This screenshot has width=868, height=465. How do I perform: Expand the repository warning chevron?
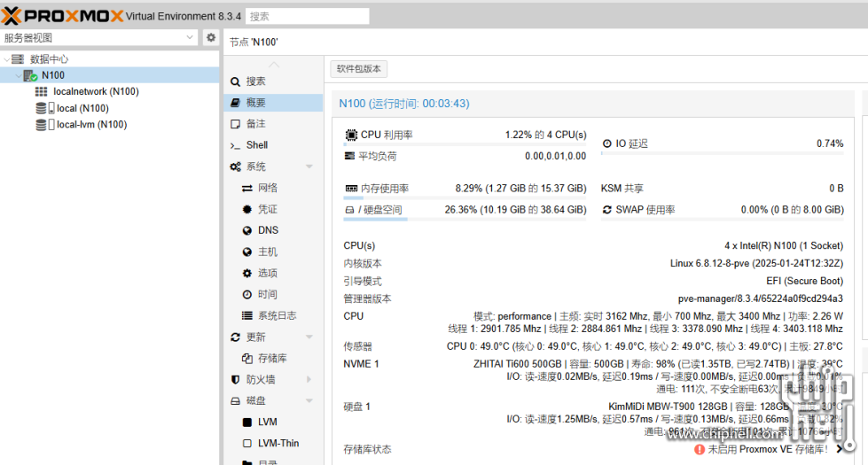click(x=841, y=449)
